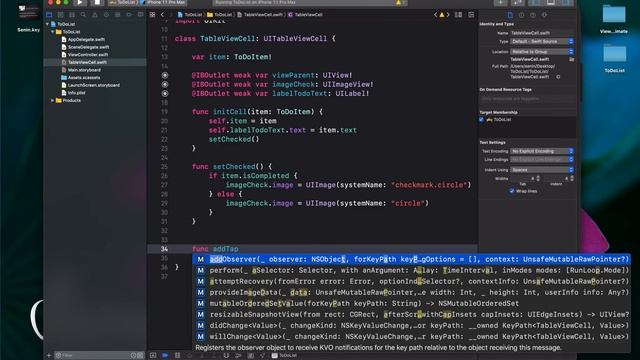Viewport: 640px width, 360px height.
Task: Choose attemptRecovery autocomplete suggestion
Action: click(x=411, y=281)
